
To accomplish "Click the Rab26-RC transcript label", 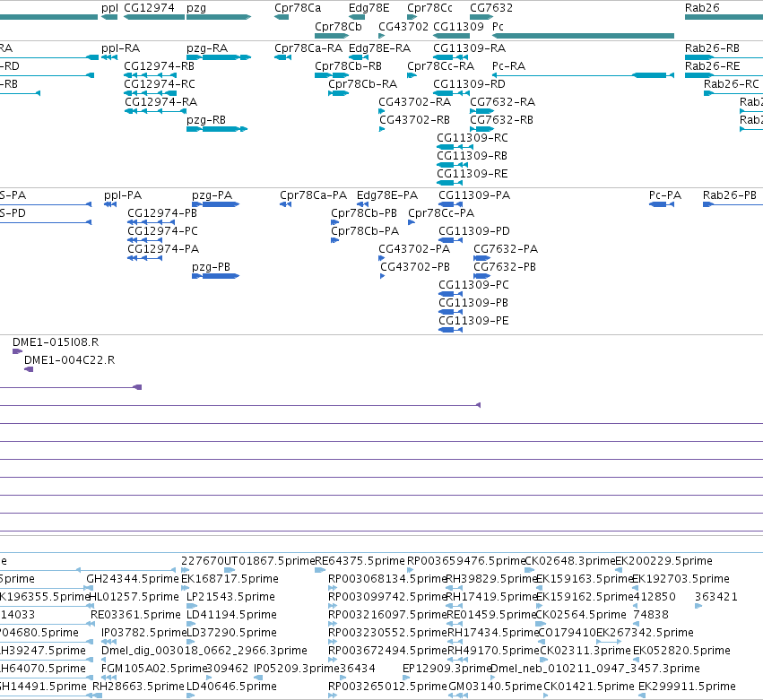I will (x=732, y=84).
